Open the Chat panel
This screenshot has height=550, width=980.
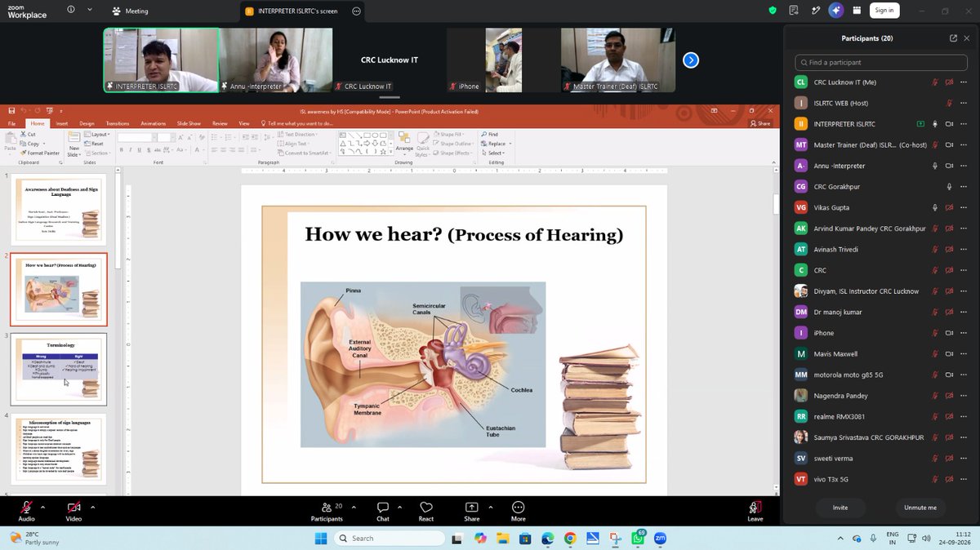[x=382, y=511]
